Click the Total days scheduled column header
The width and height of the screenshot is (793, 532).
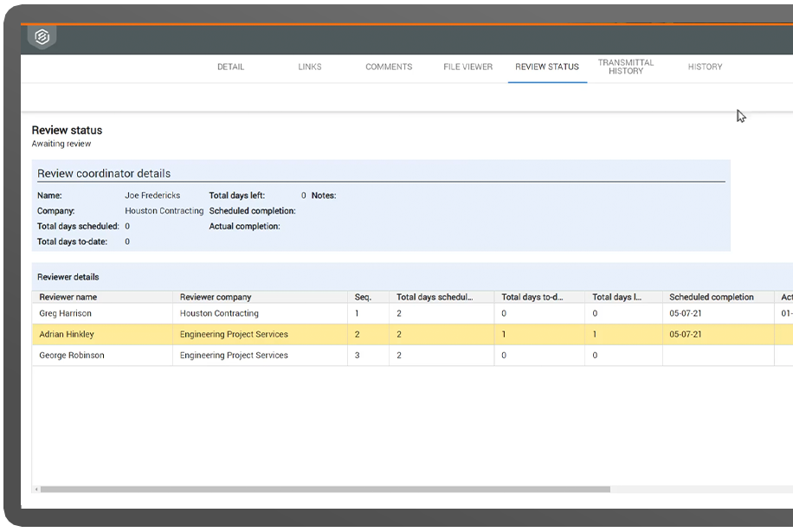tap(435, 297)
